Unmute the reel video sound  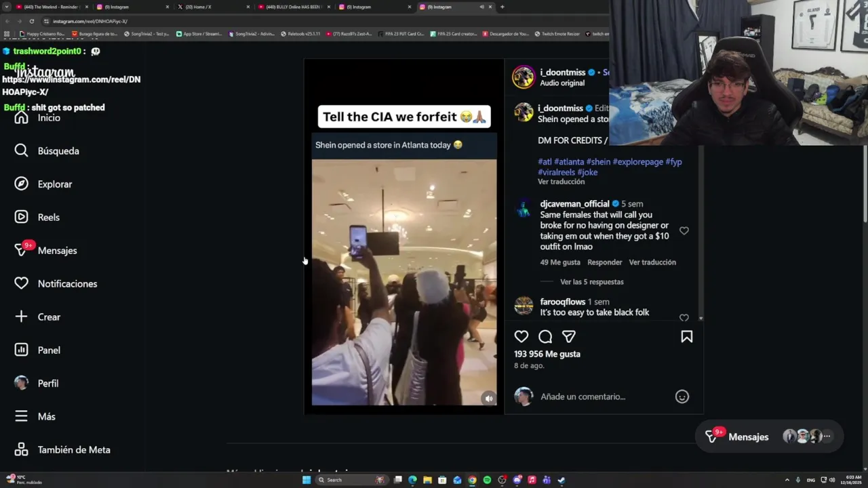point(489,399)
